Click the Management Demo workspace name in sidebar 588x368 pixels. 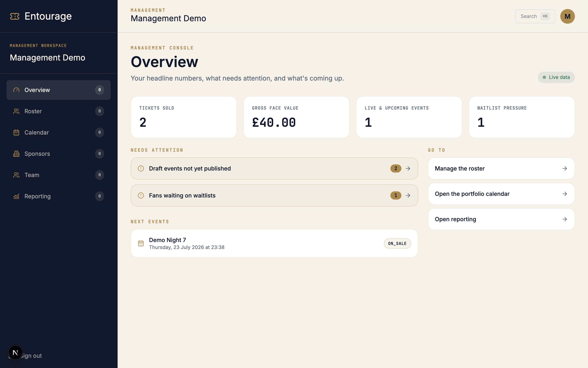48,58
